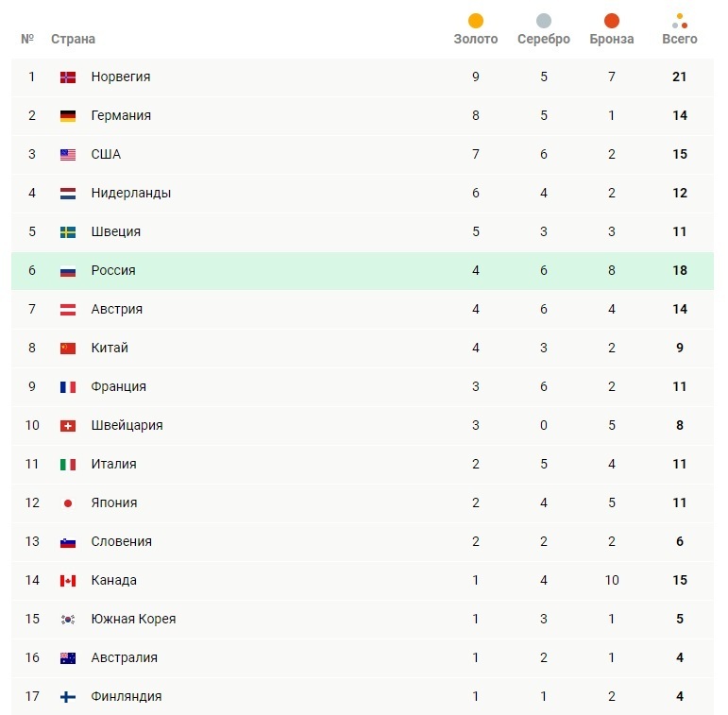The width and height of the screenshot is (728, 715).
Task: Click the South Korea flag icon
Action: (68, 620)
